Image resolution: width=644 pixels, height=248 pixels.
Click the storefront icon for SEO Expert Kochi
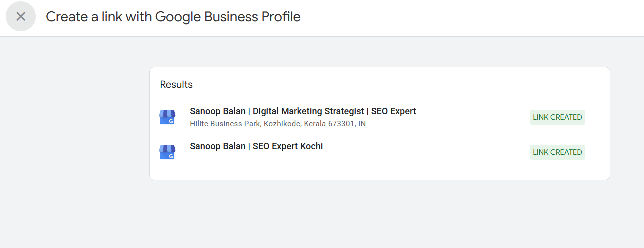click(x=167, y=152)
